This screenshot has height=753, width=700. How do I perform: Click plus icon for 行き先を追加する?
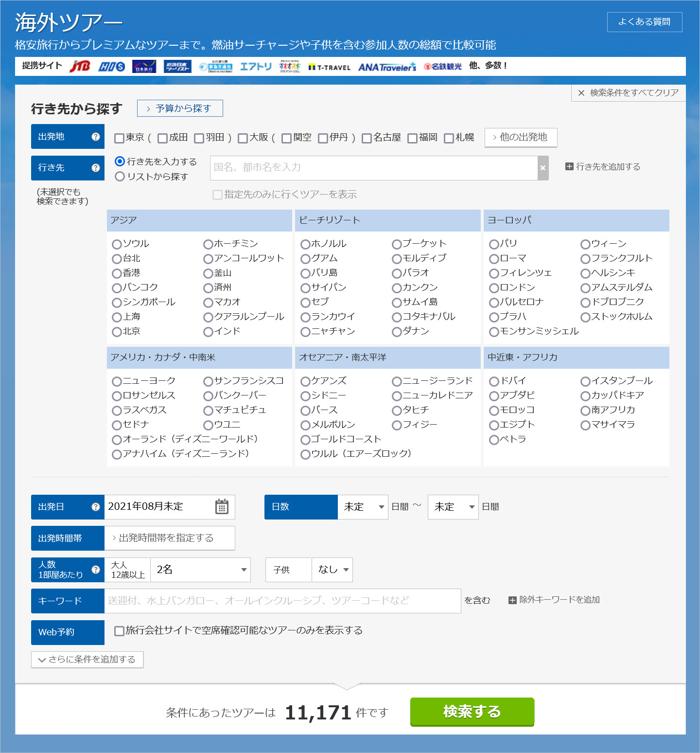[x=569, y=166]
